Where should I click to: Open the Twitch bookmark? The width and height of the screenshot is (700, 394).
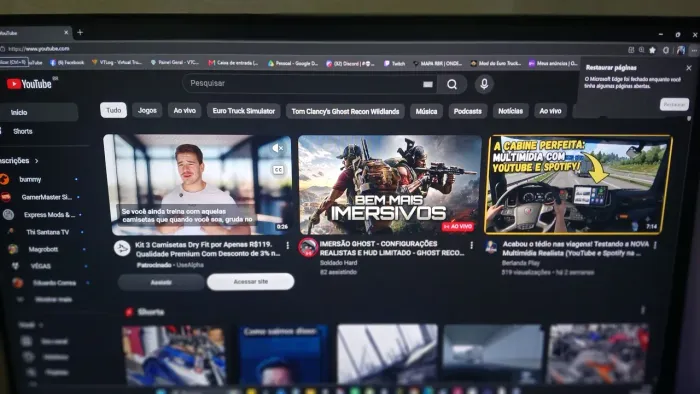[394, 63]
